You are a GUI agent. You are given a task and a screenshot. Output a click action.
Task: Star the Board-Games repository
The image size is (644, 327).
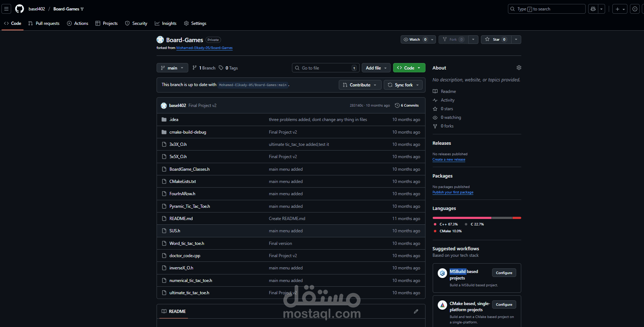(496, 40)
